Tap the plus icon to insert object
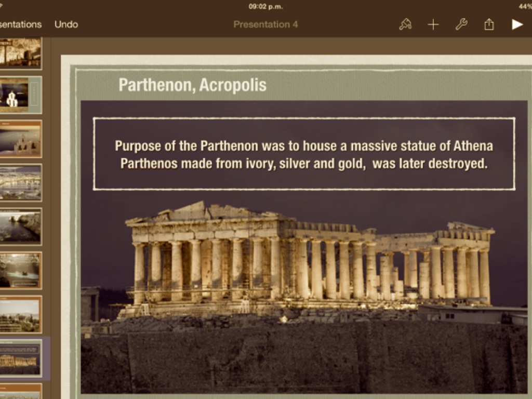This screenshot has height=399, width=532. point(433,24)
